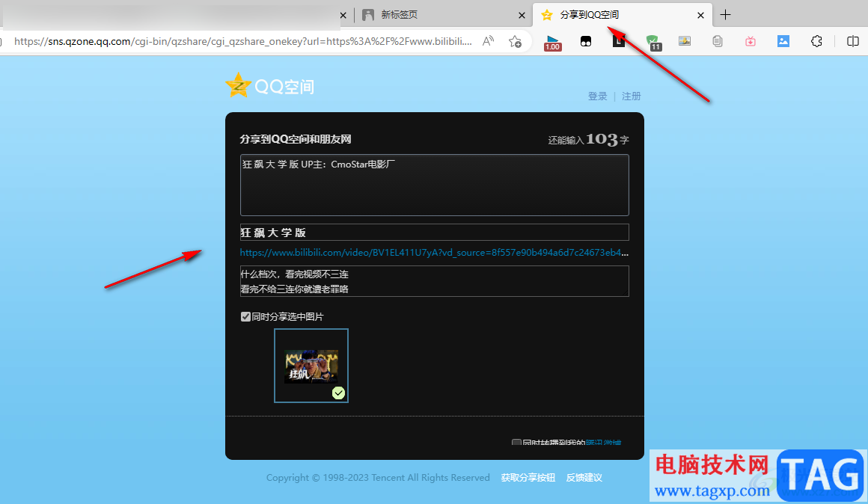868x504 pixels.
Task: Click the read aloud icon in address bar
Action: pos(488,41)
